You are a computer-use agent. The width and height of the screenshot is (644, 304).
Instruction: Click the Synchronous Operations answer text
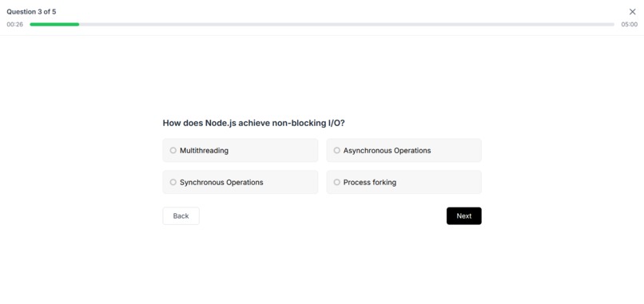point(221,182)
